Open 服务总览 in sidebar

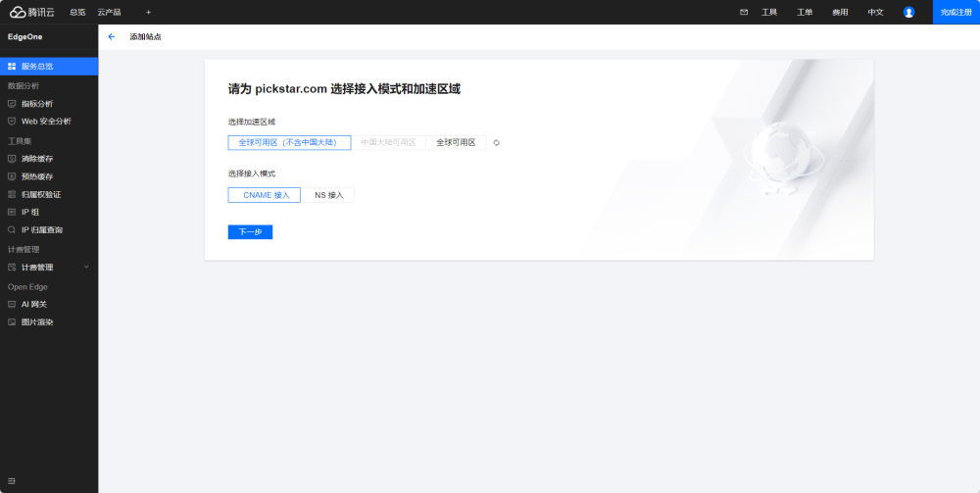tap(49, 67)
